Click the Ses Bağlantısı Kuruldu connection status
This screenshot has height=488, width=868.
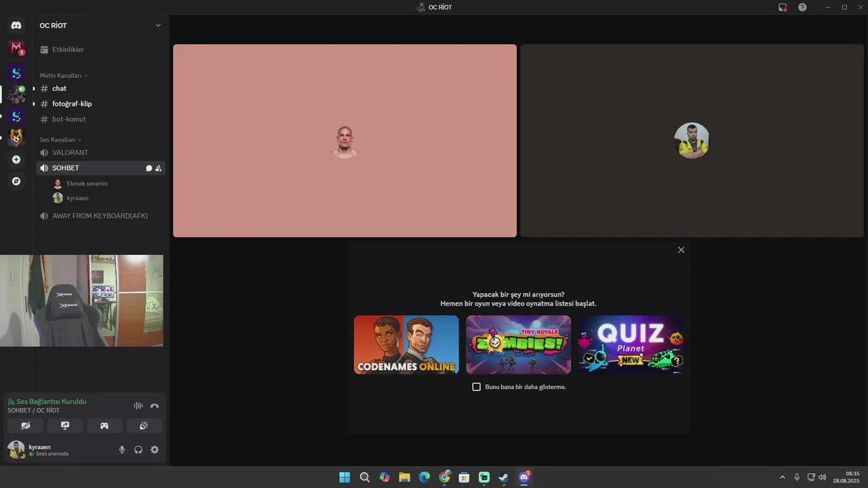52,401
